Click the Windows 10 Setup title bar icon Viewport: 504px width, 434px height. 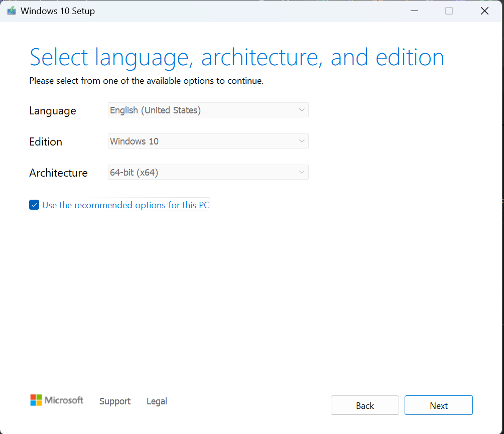(x=12, y=11)
